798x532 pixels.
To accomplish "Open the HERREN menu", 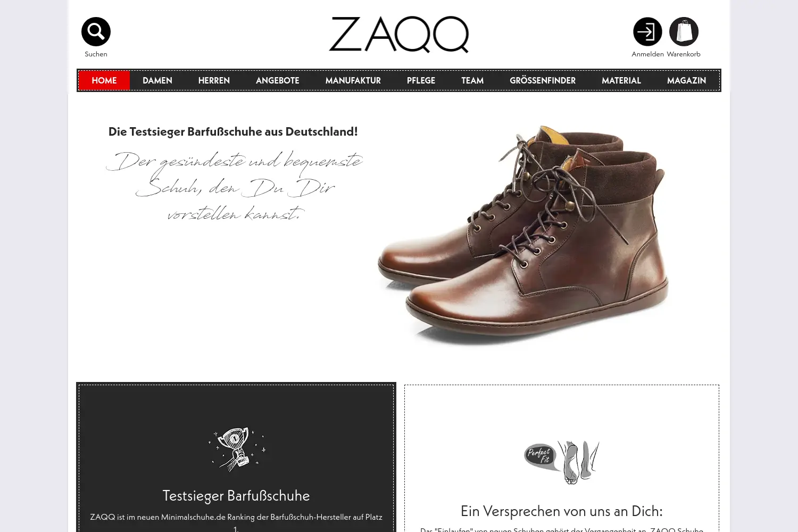I will point(214,80).
